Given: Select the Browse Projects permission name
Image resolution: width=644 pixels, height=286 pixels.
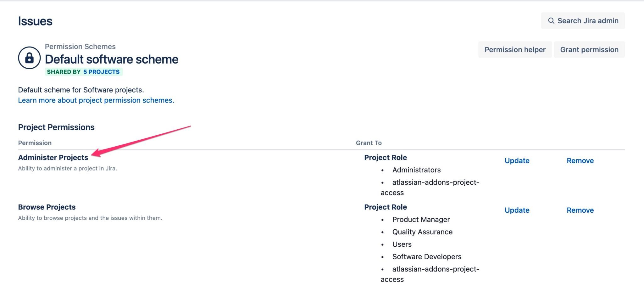Looking at the screenshot, I should point(47,207).
